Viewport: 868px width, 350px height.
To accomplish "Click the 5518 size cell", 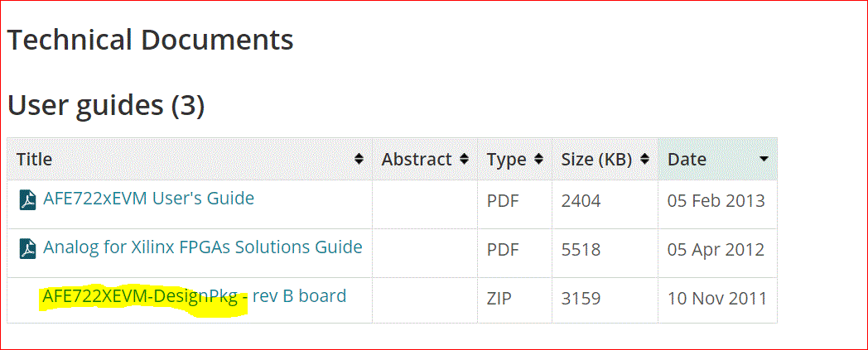I will 581,249.
